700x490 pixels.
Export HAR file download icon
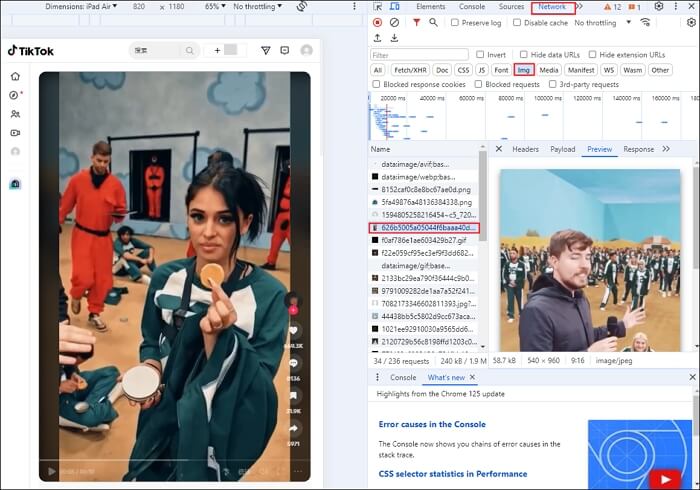(394, 38)
